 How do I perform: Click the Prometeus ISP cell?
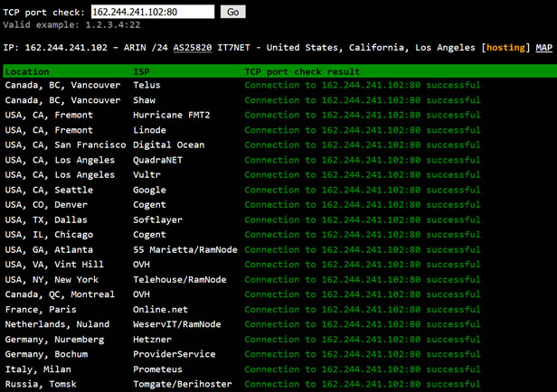click(x=157, y=369)
